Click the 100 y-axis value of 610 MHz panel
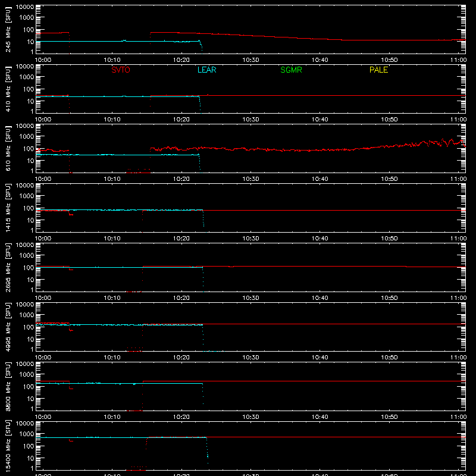Viewport: 476px width, 476px height. tap(29, 149)
